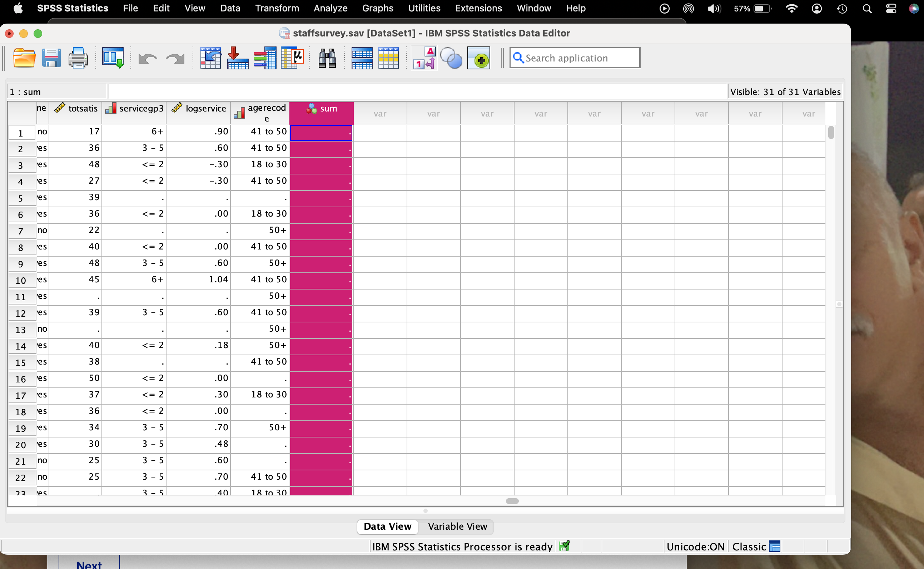Save the file with the floppy disk icon
The image size is (924, 569).
[x=51, y=58]
